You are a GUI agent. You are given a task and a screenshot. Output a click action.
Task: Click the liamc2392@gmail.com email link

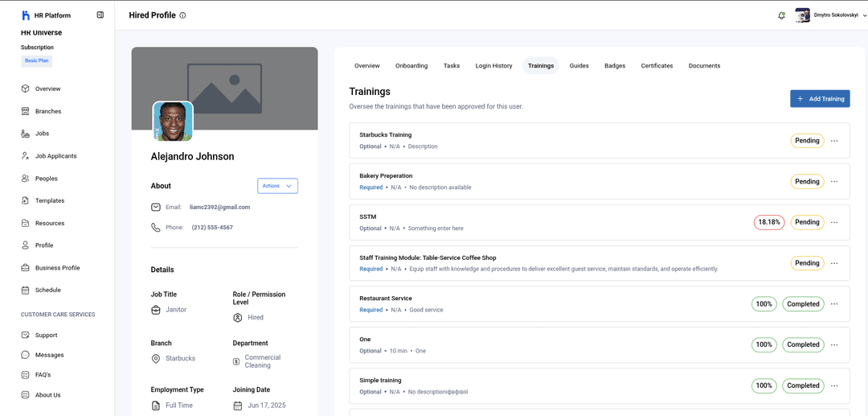click(219, 207)
